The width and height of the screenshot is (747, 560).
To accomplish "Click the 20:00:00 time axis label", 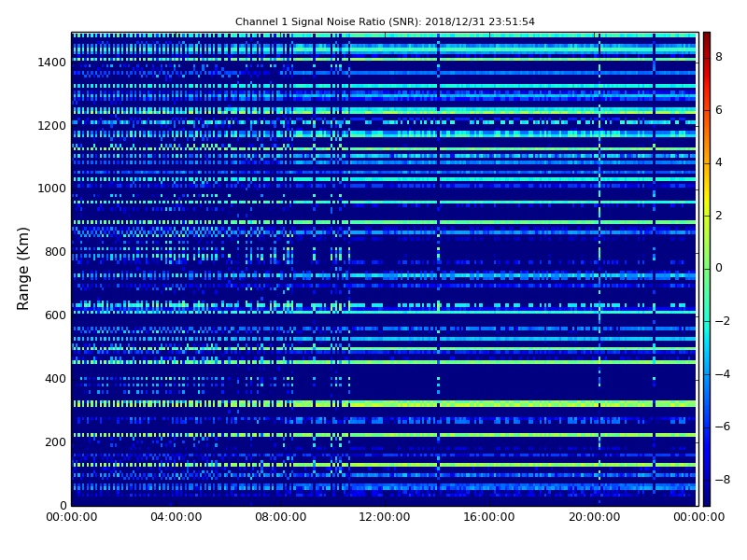I will 595,517.
